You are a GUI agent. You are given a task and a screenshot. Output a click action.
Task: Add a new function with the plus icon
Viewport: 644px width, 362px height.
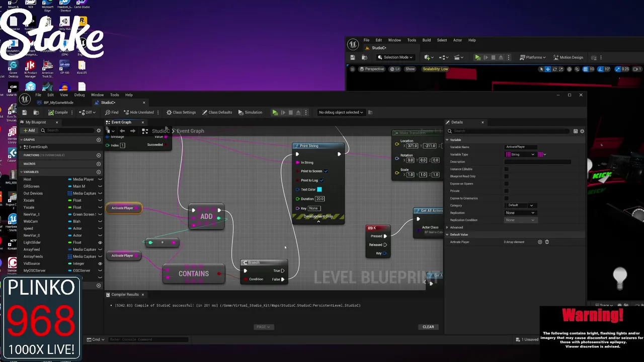pyautogui.click(x=99, y=155)
